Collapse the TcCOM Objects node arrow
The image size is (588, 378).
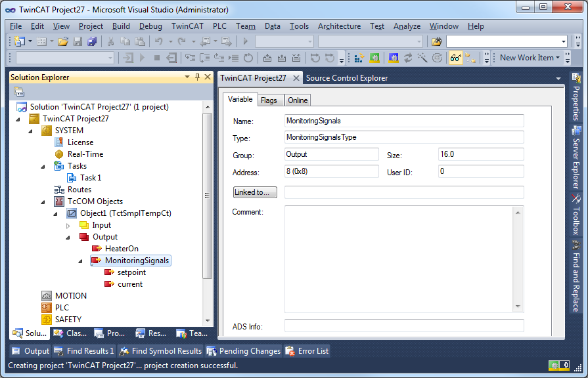(43, 202)
